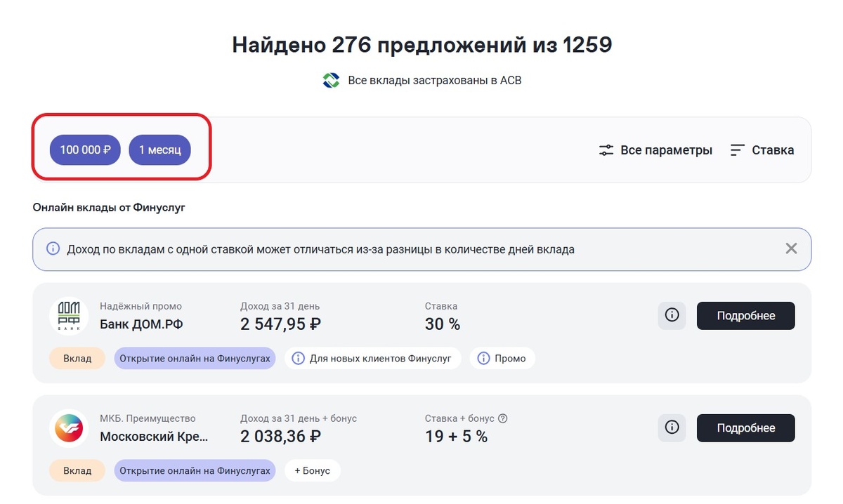The width and height of the screenshot is (843, 504).
Task: Click the info icon in the blue banner
Action: click(x=53, y=248)
